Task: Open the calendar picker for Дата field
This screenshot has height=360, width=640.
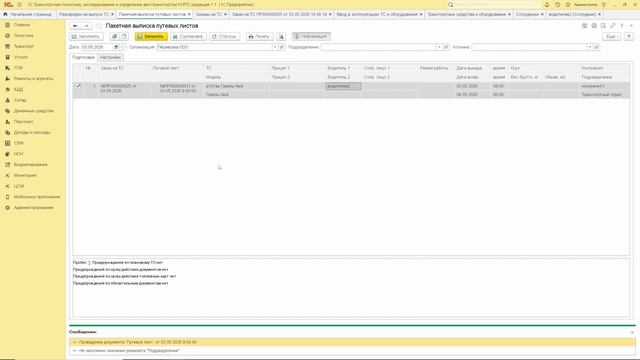Action: (x=116, y=47)
